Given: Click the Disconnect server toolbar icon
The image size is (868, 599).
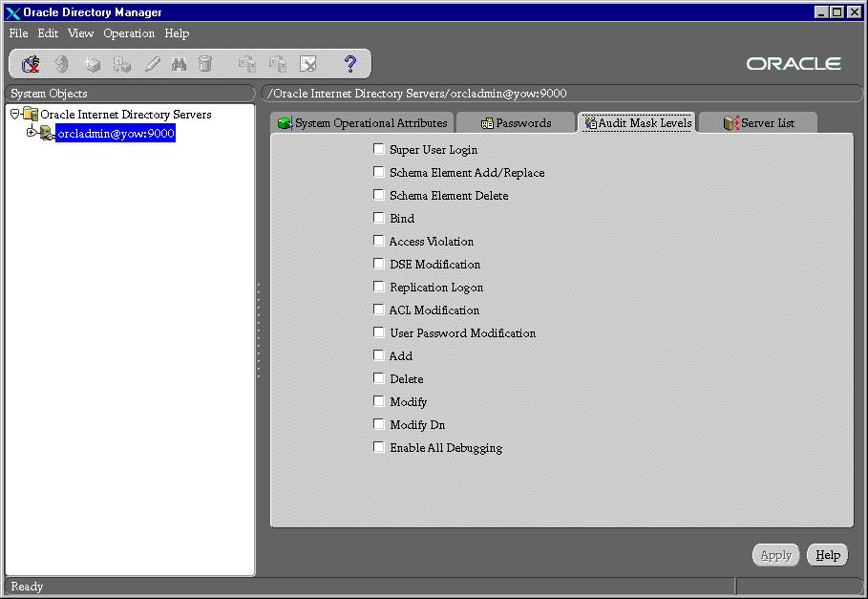Looking at the screenshot, I should (31, 64).
